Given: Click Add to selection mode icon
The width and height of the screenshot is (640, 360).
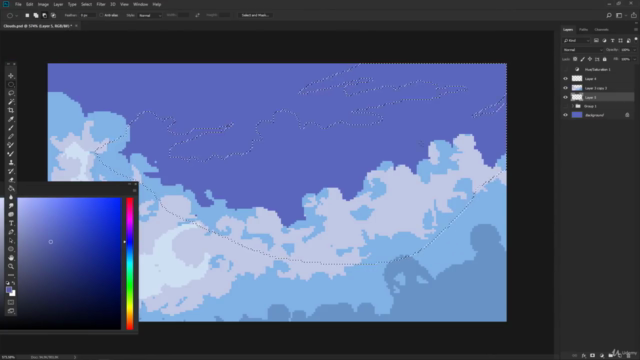Looking at the screenshot, I should tap(36, 15).
